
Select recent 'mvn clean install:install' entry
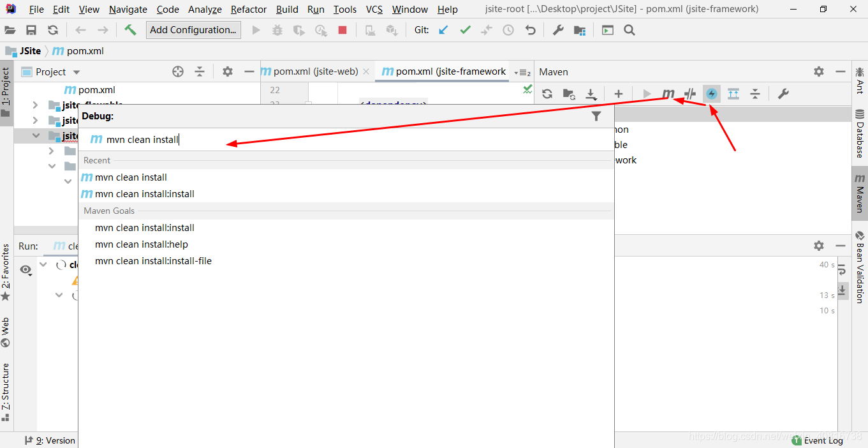346,194
